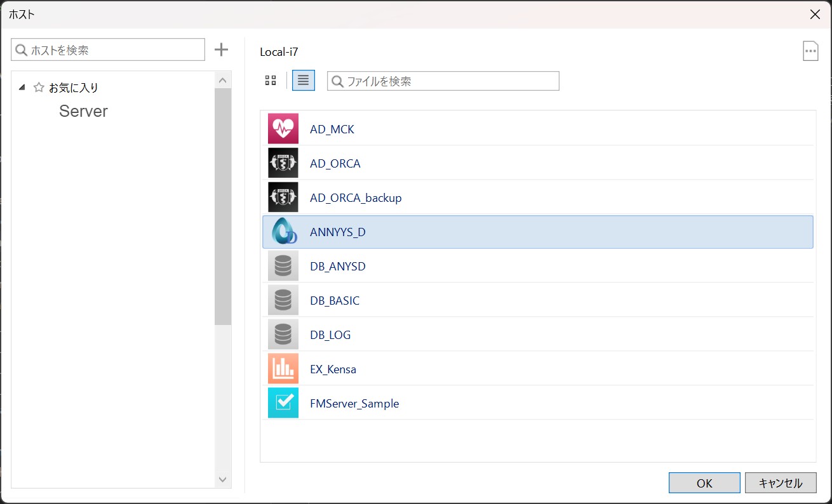Open the file options ellipsis icon
The width and height of the screenshot is (832, 504).
tap(810, 51)
